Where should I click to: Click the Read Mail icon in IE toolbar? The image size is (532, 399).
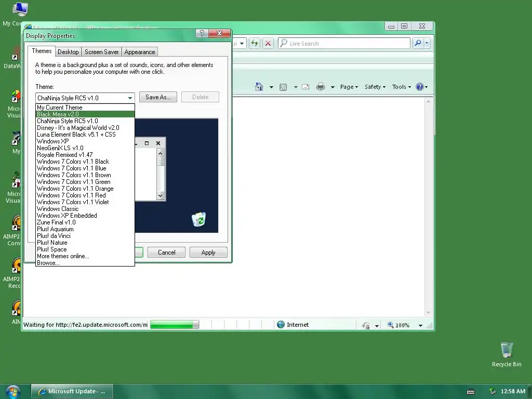305,87
